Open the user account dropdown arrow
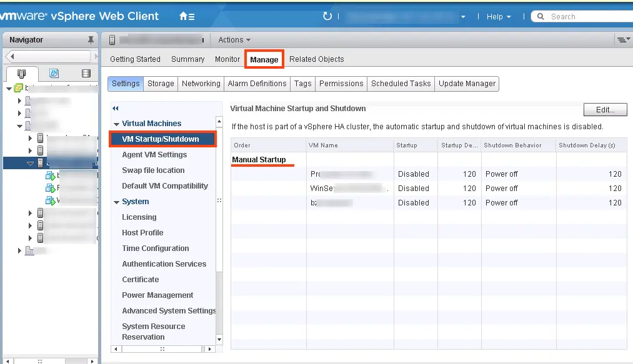The width and height of the screenshot is (633, 364). coord(463,16)
